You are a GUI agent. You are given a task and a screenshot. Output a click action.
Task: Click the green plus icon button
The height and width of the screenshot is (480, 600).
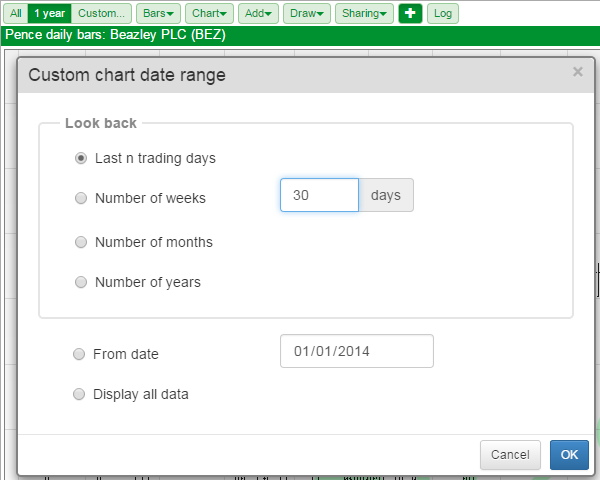point(410,13)
